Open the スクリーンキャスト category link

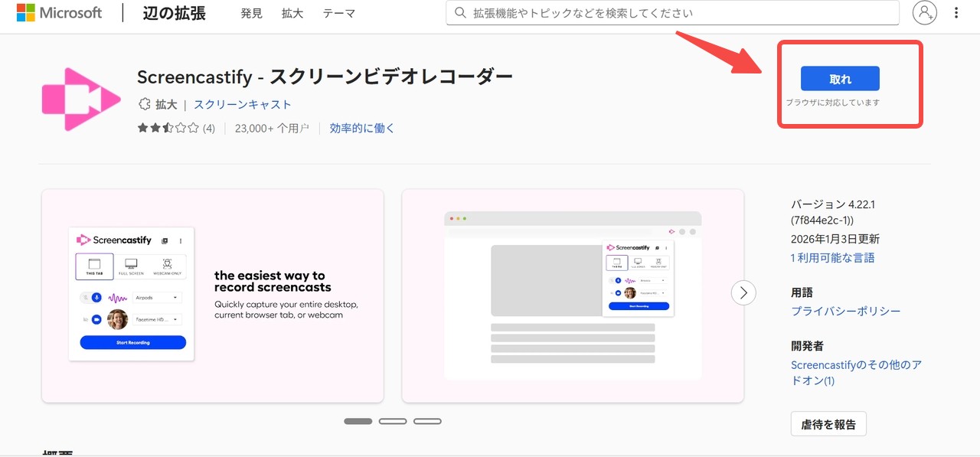(242, 104)
